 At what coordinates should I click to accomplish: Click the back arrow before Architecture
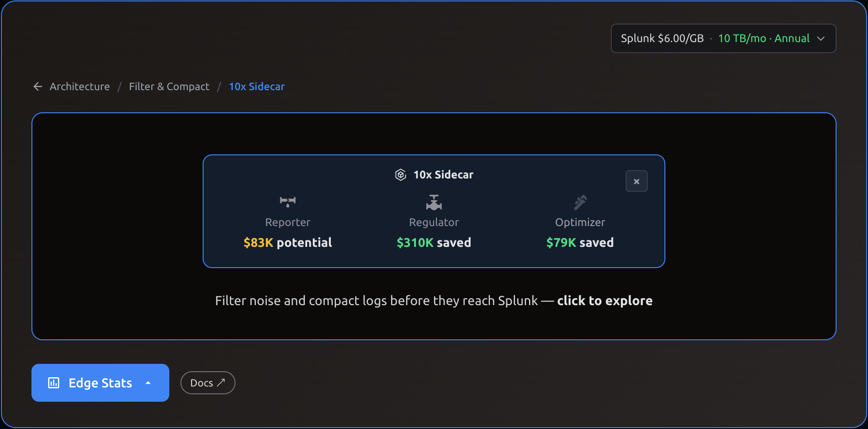click(38, 86)
